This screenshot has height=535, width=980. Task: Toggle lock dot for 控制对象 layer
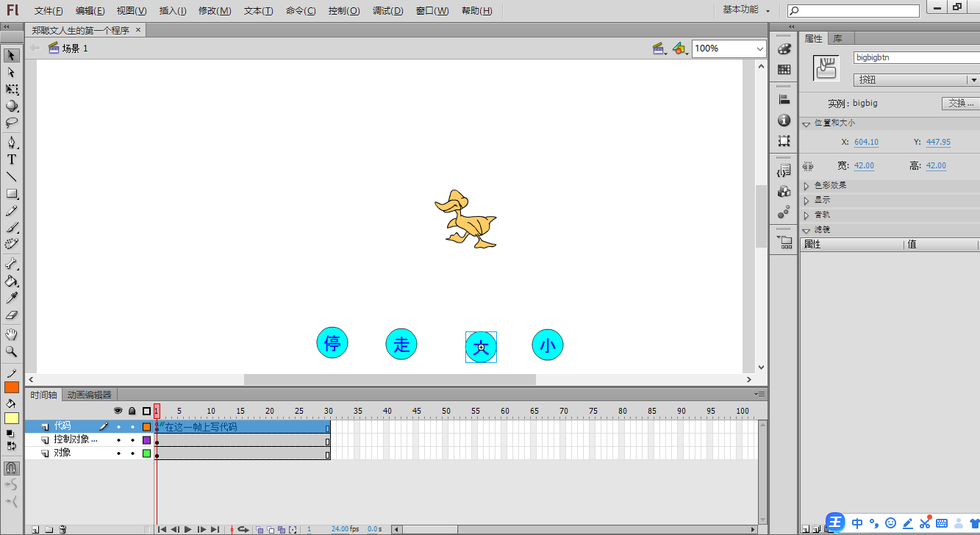pos(132,439)
